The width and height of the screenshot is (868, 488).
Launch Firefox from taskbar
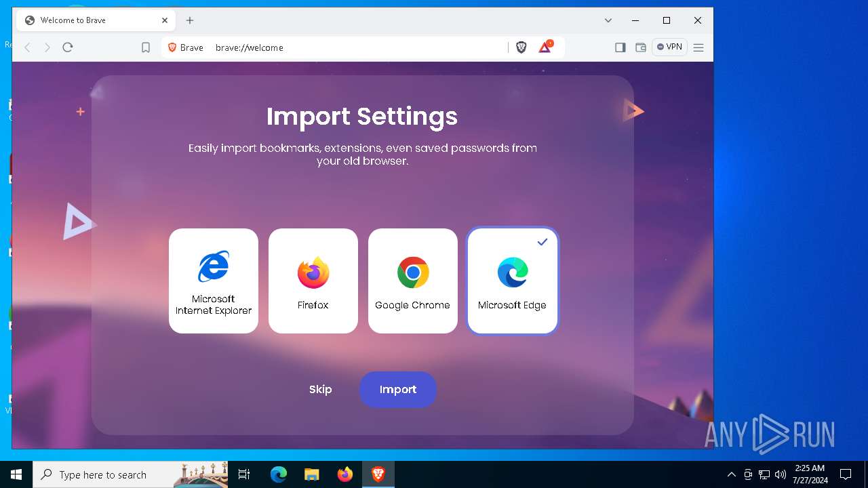pos(345,474)
